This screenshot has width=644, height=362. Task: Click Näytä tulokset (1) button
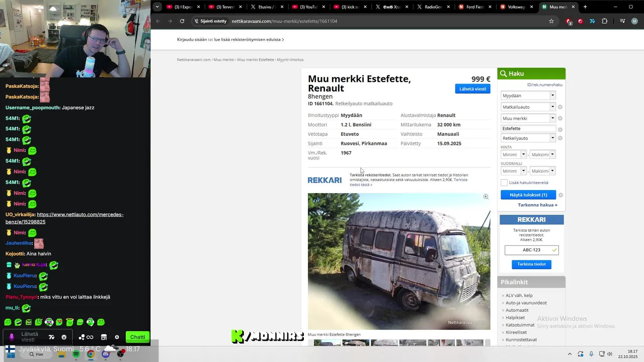click(x=528, y=195)
